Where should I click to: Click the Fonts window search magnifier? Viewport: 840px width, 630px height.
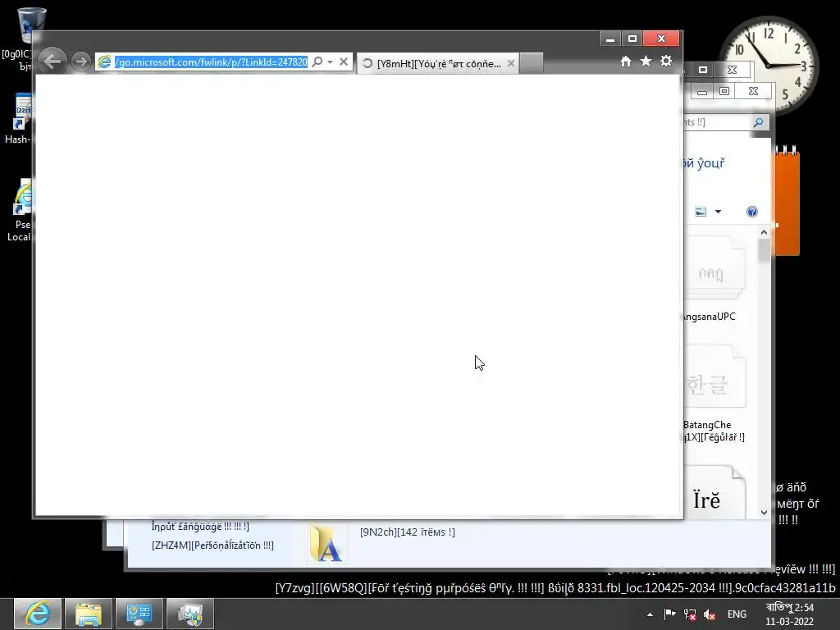coord(758,123)
